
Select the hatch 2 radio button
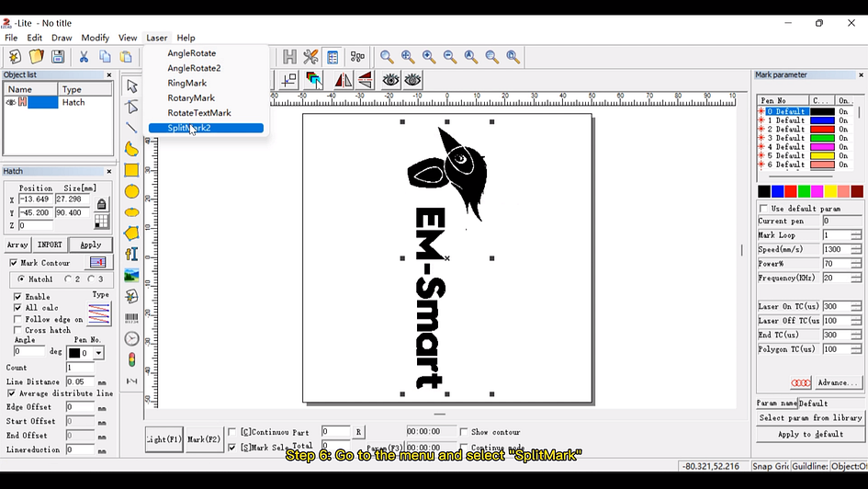point(68,279)
